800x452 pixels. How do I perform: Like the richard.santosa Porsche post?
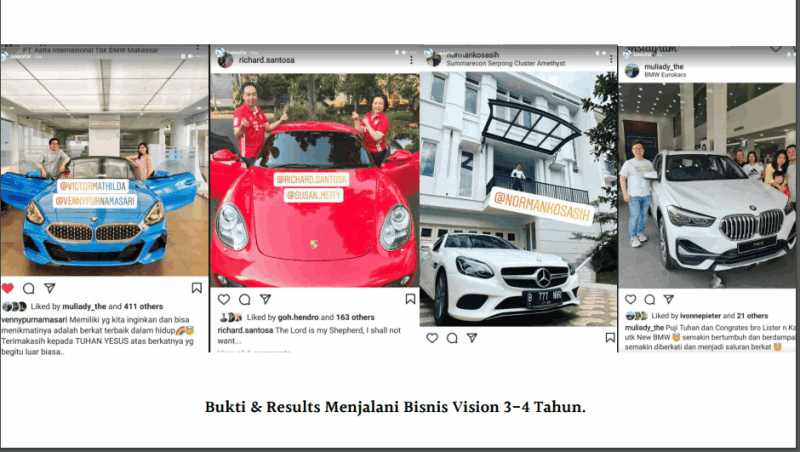point(223,299)
